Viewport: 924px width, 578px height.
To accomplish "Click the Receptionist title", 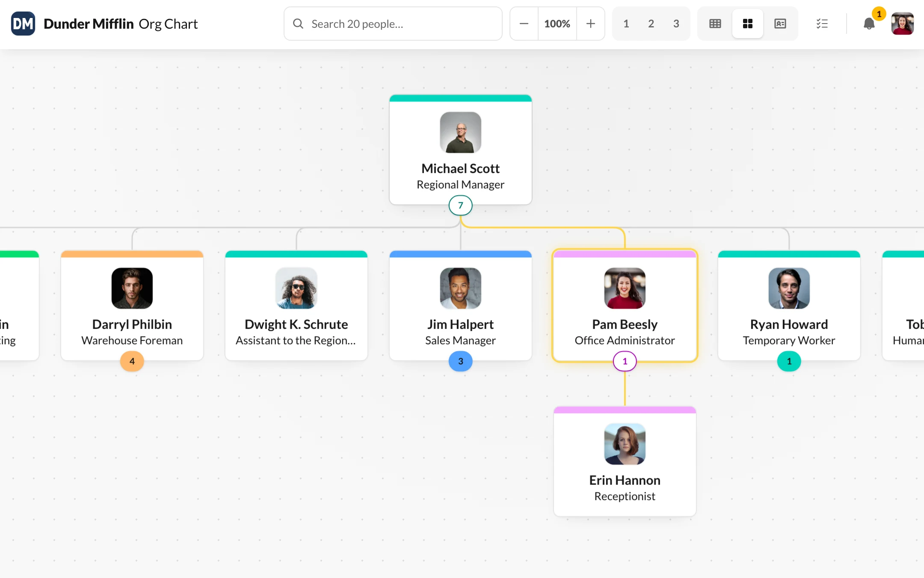I will click(x=625, y=496).
